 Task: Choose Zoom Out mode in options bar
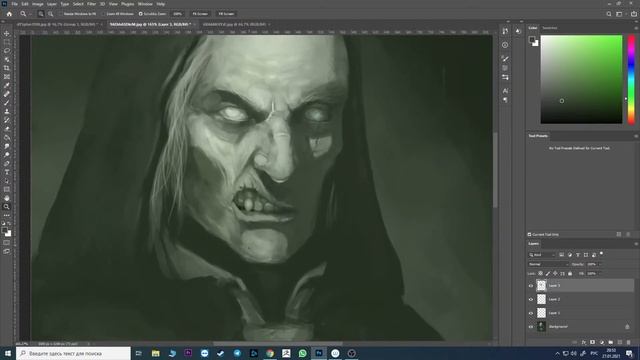pyautogui.click(x=51, y=14)
